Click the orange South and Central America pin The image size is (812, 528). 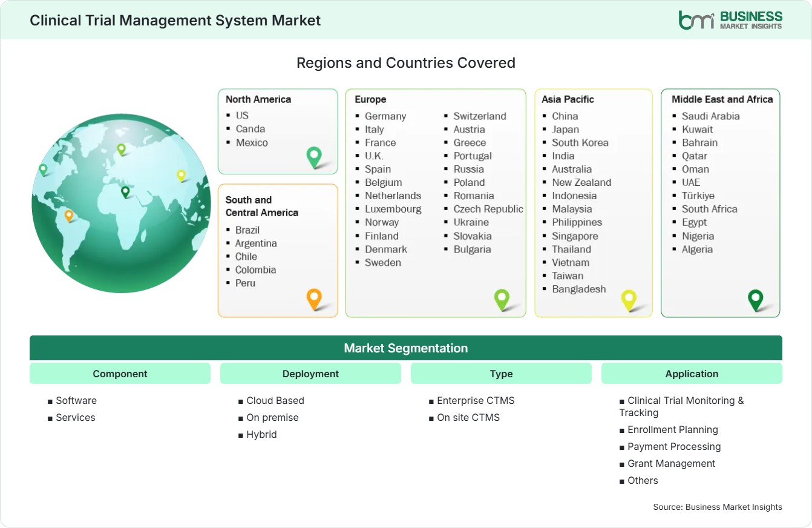(x=313, y=300)
